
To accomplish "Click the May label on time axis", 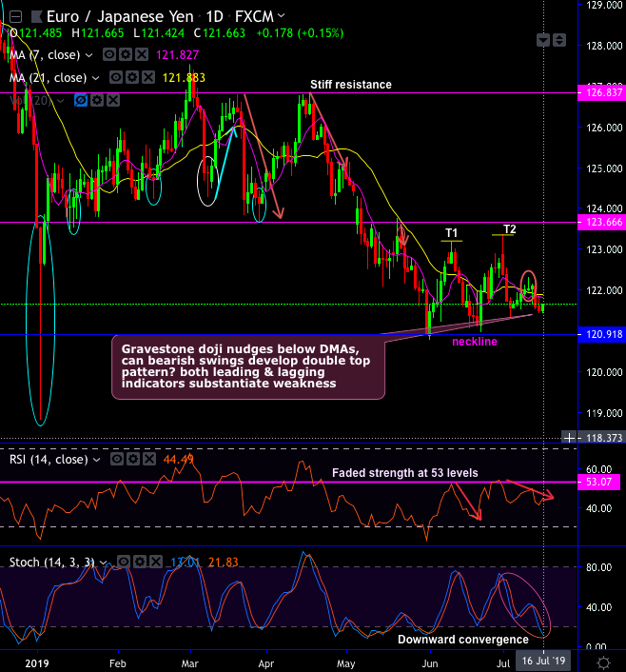I will pos(345,663).
